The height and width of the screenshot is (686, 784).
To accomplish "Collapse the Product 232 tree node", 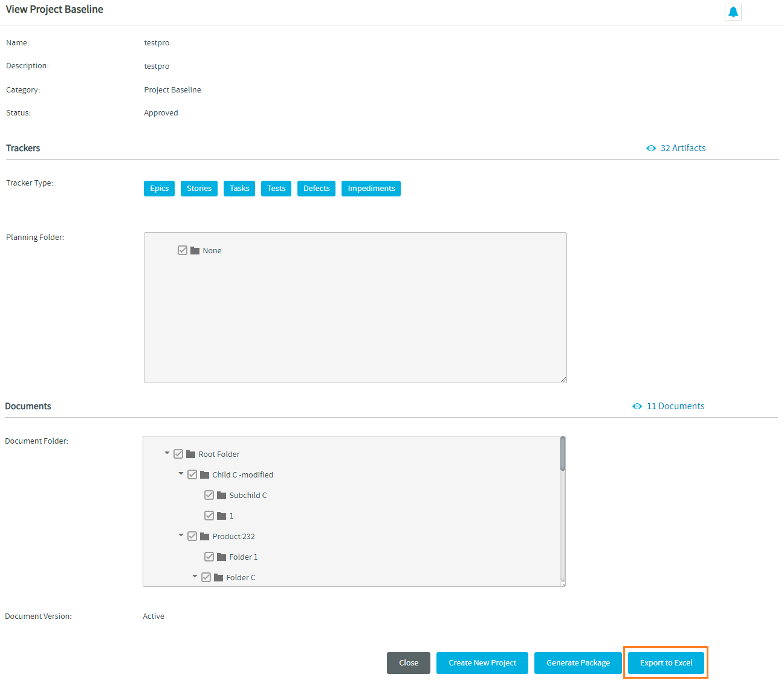I will tap(181, 535).
